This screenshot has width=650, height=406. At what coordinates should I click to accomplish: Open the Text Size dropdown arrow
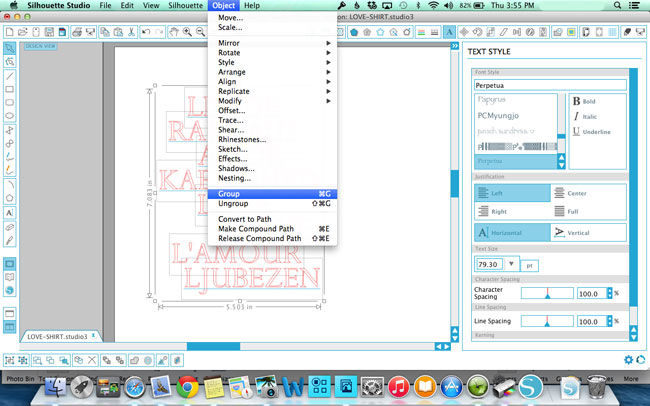point(512,264)
